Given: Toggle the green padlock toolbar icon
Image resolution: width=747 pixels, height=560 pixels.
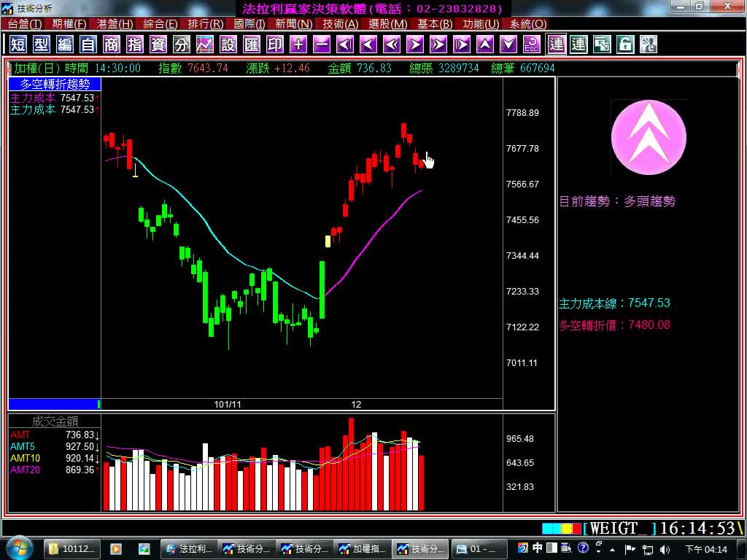Looking at the screenshot, I should 625,44.
